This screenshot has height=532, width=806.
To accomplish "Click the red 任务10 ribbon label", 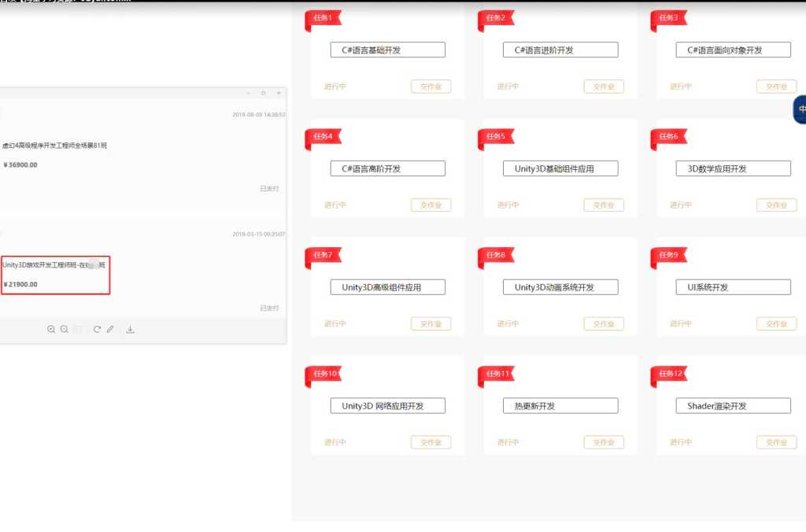I will (324, 374).
